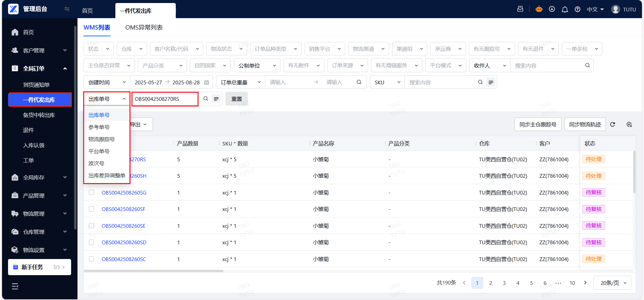This screenshot has width=644, height=300.
Task: Check the box for order OBS0042508260SG
Action: pyautogui.click(x=91, y=192)
